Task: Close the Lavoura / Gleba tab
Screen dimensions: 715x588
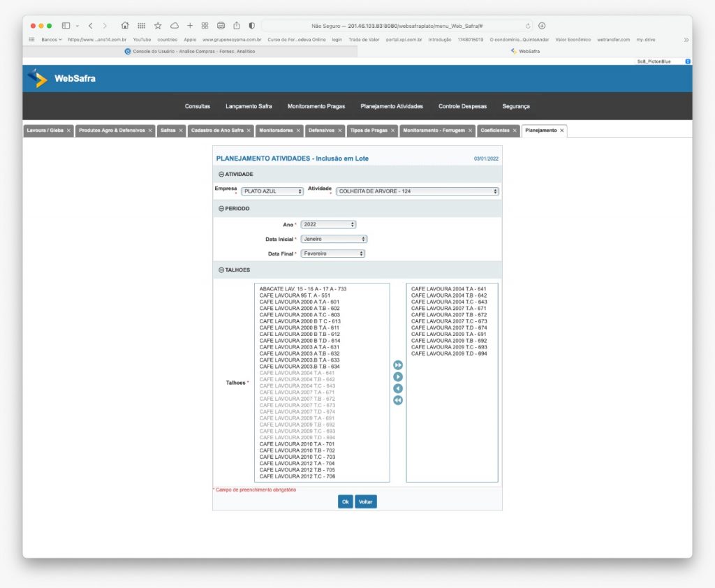Action: [69, 131]
